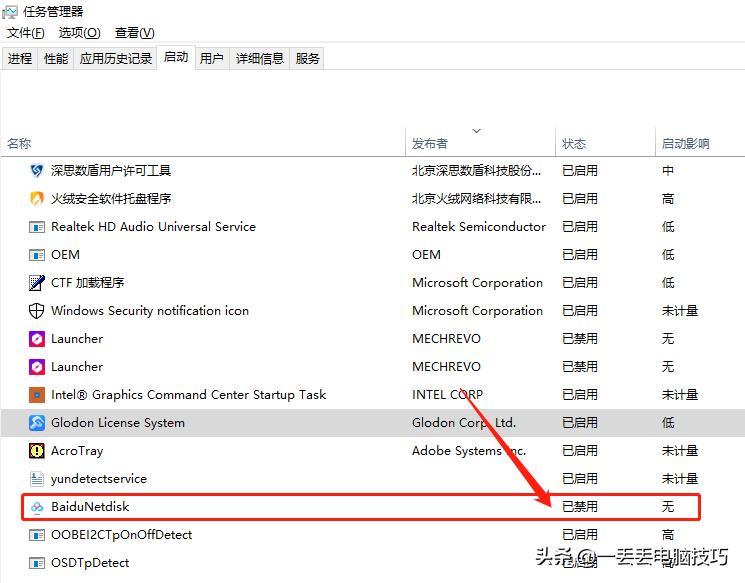Click the AcroTray icon
745x583 pixels.
[37, 451]
